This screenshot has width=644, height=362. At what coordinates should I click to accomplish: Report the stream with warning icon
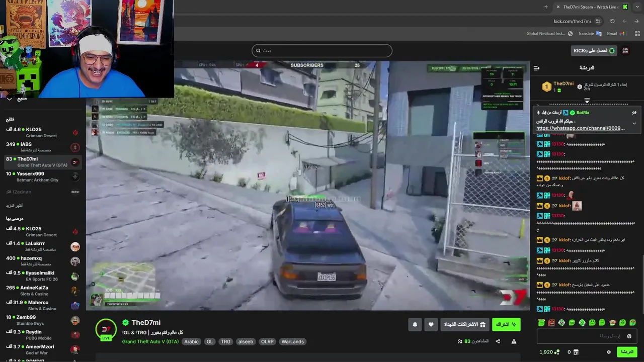point(514,341)
